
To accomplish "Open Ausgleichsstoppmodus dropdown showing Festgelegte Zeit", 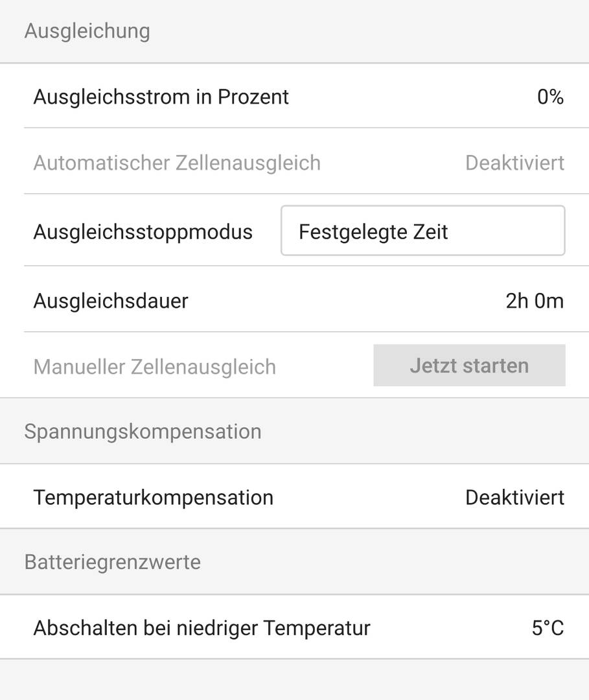I will click(x=422, y=230).
